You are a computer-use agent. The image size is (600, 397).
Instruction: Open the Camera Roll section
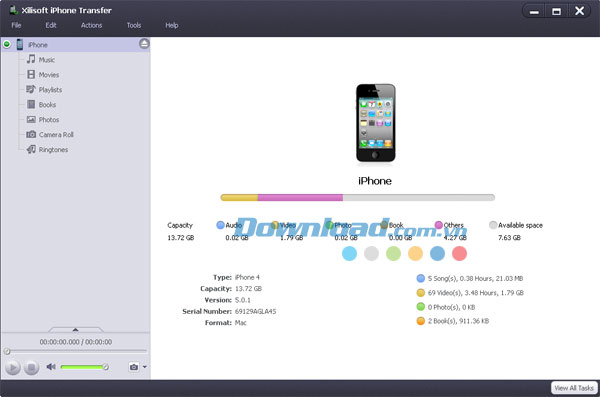(x=56, y=135)
